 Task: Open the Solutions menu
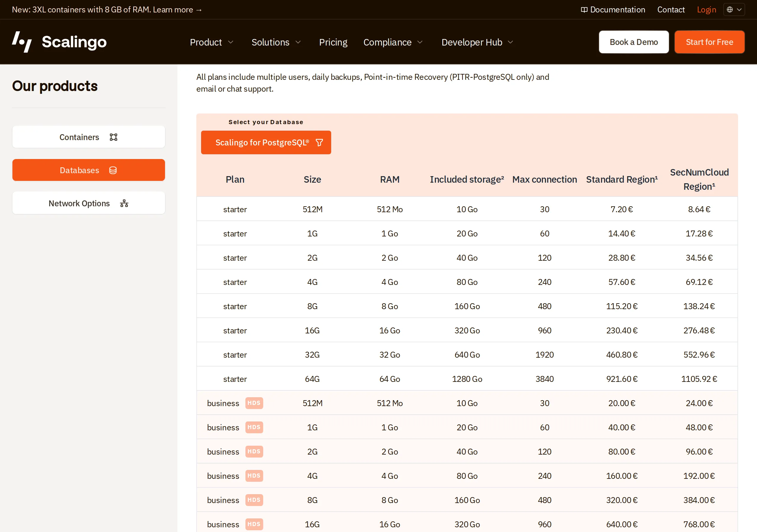pos(276,42)
